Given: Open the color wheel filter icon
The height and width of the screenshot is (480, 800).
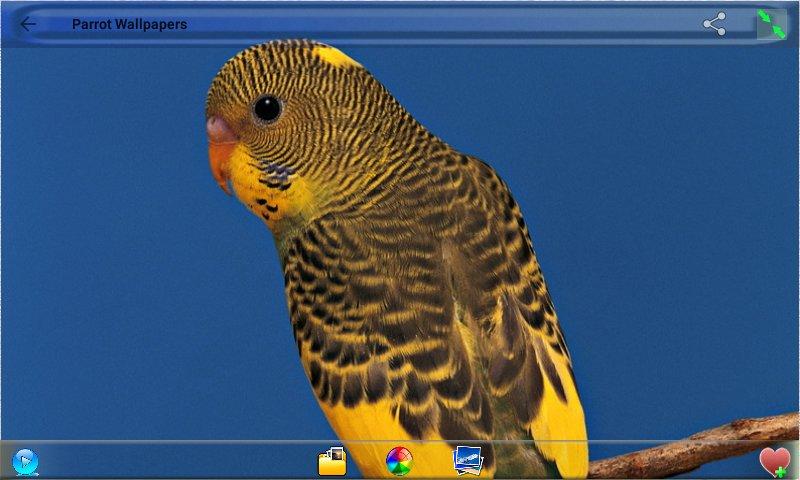Looking at the screenshot, I should point(399,461).
